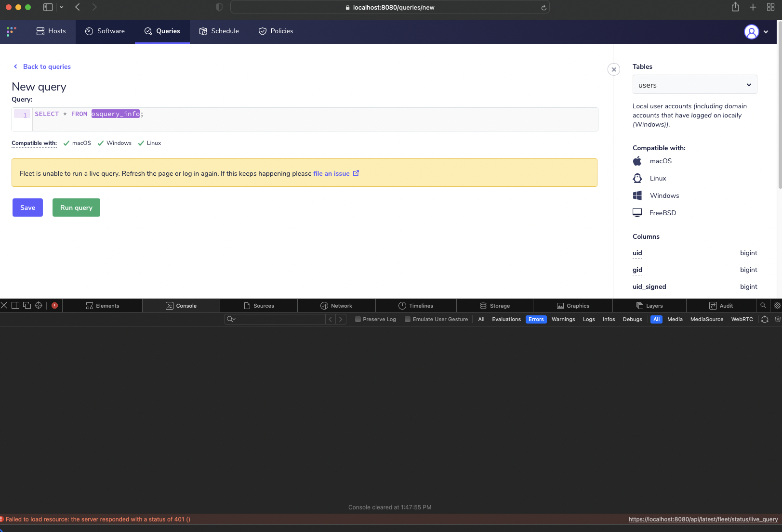This screenshot has height=532, width=782.
Task: Open the Schedule tab in Fleet
Action: click(x=219, y=31)
